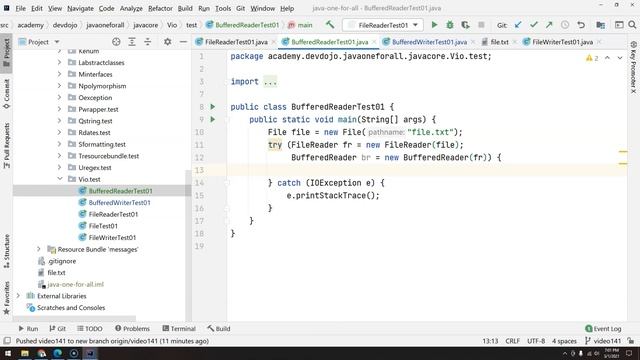
Task: Run main method gutter arrow at line 9
Action: (x=213, y=119)
